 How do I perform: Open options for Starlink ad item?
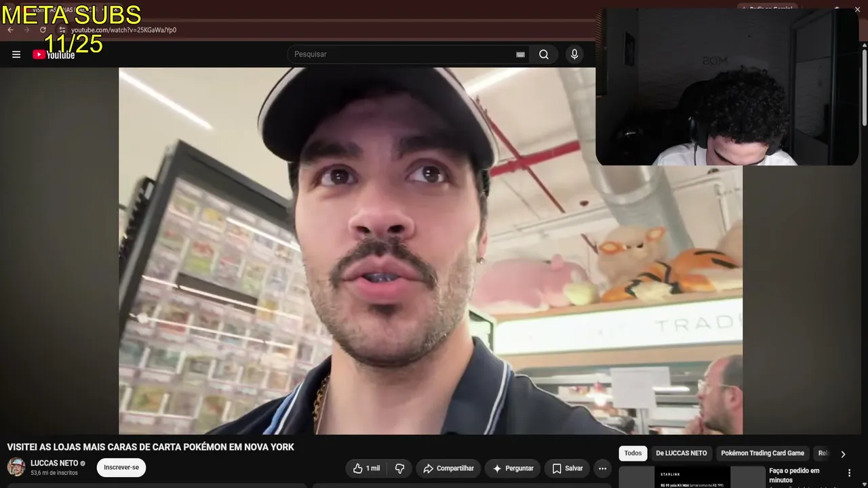pyautogui.click(x=849, y=473)
